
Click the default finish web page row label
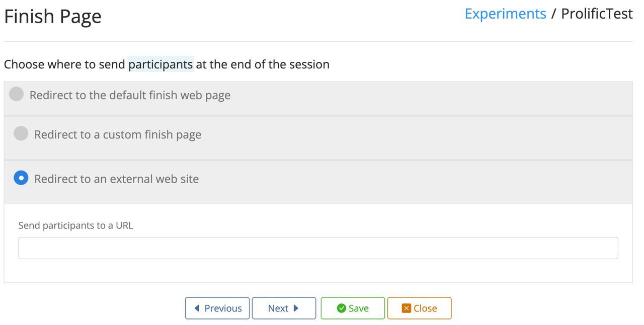pos(130,95)
